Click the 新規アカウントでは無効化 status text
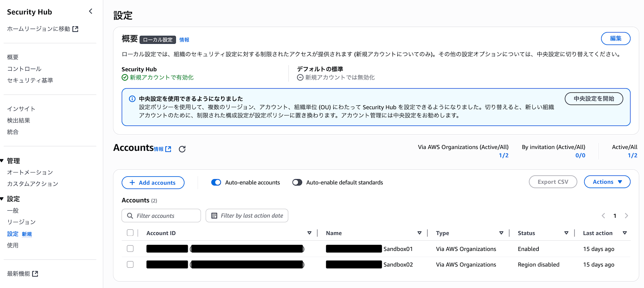Image resolution: width=644 pixels, height=288 pixels. [x=340, y=78]
